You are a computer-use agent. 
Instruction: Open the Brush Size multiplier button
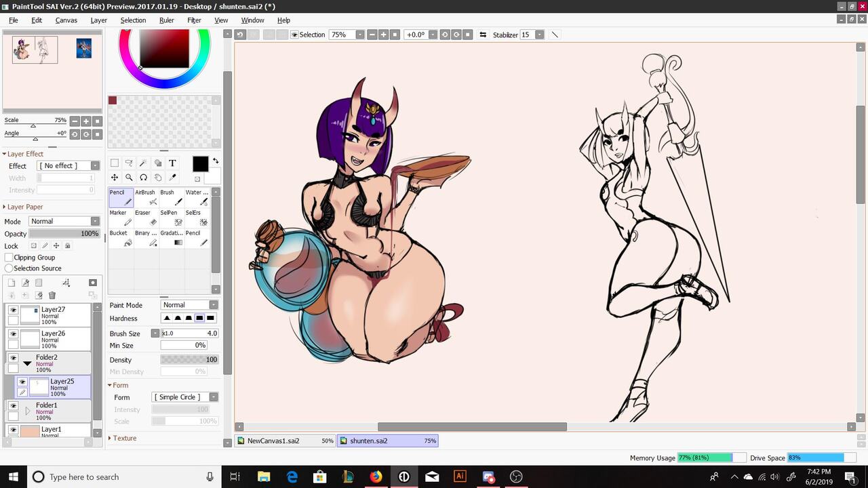pos(155,333)
